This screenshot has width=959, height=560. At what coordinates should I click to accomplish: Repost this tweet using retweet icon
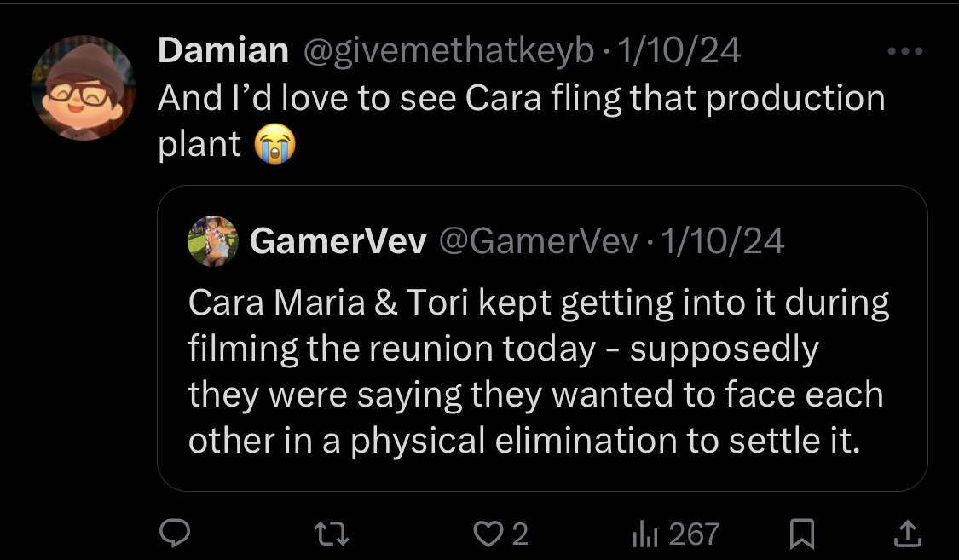pyautogui.click(x=332, y=533)
